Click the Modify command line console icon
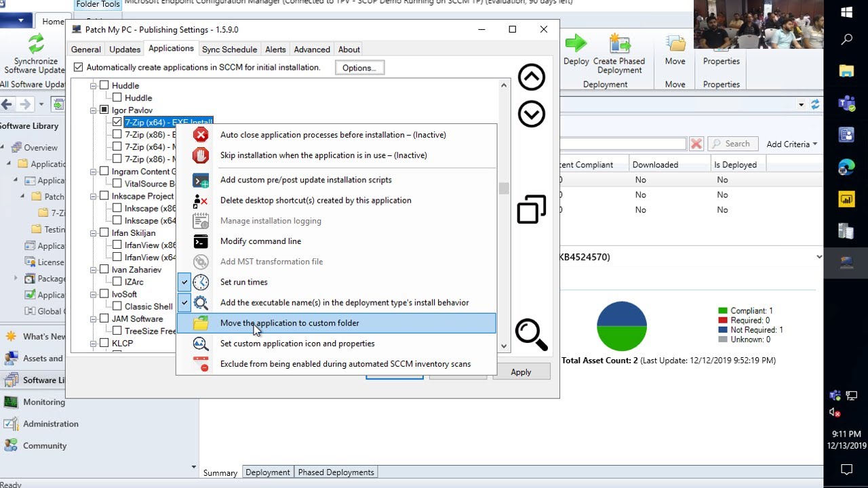Screen dimensions: 868x488 (x=201, y=241)
